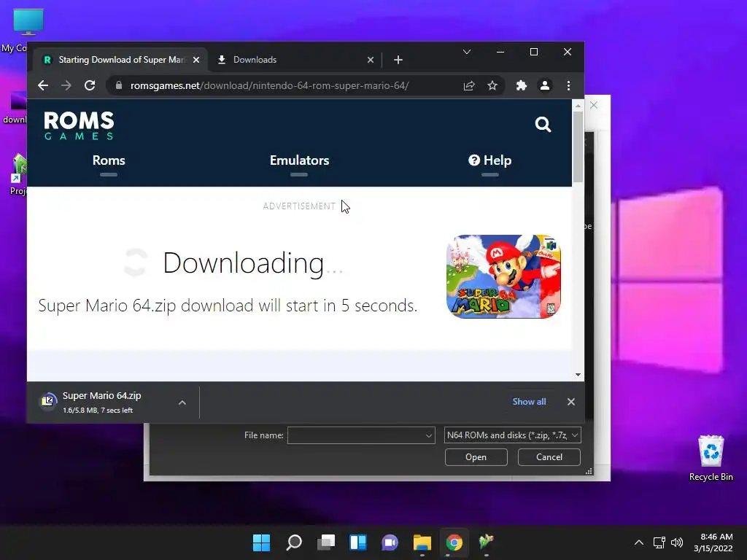Image resolution: width=747 pixels, height=560 pixels.
Task: Open the Emulators navigation menu
Action: [x=299, y=160]
